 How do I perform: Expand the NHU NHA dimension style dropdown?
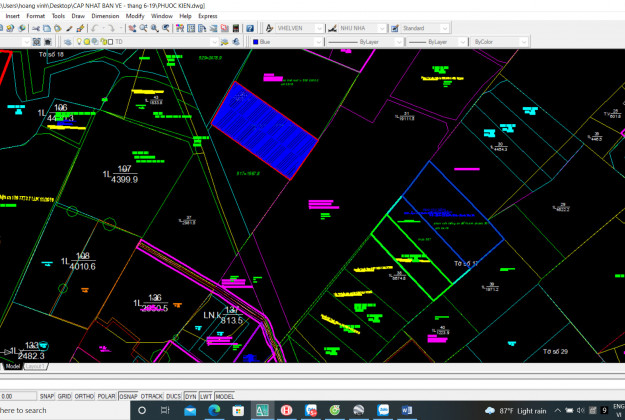(x=381, y=28)
